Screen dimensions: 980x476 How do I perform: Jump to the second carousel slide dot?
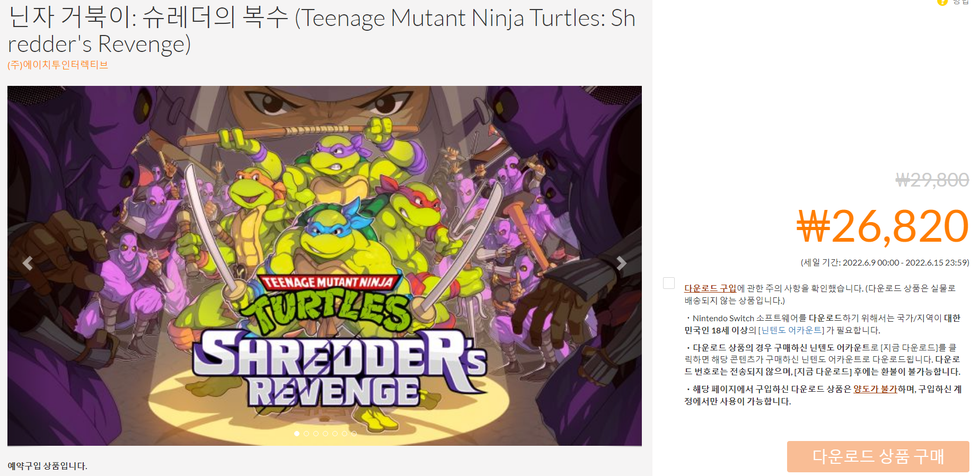(x=306, y=434)
